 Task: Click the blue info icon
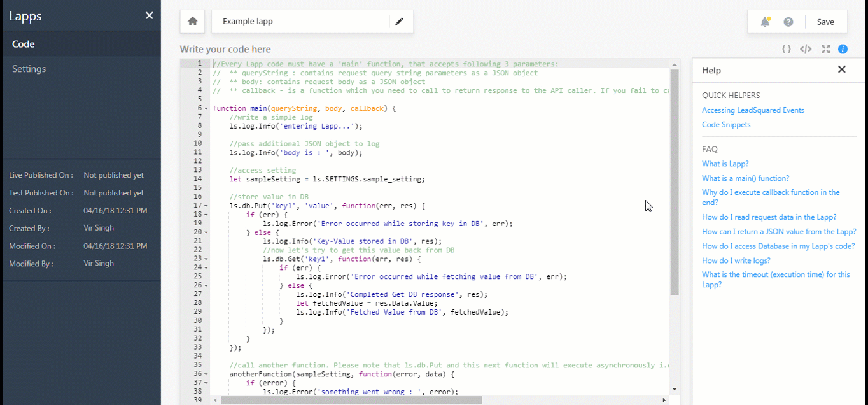[843, 48]
